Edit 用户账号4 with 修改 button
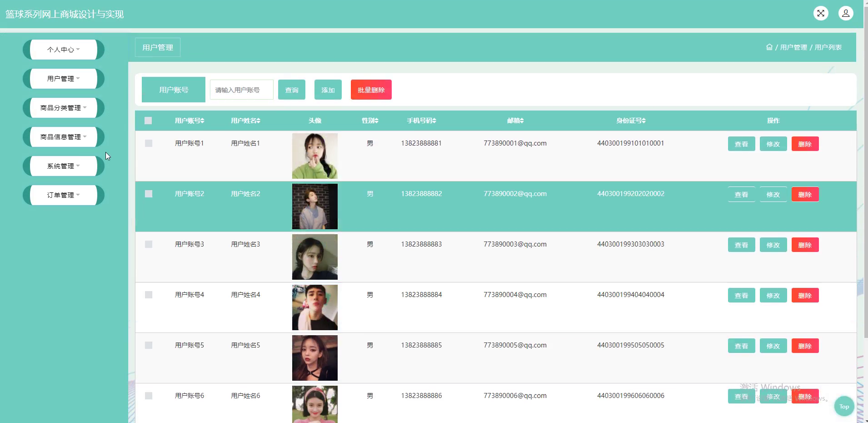Image resolution: width=868 pixels, height=423 pixels. point(773,295)
